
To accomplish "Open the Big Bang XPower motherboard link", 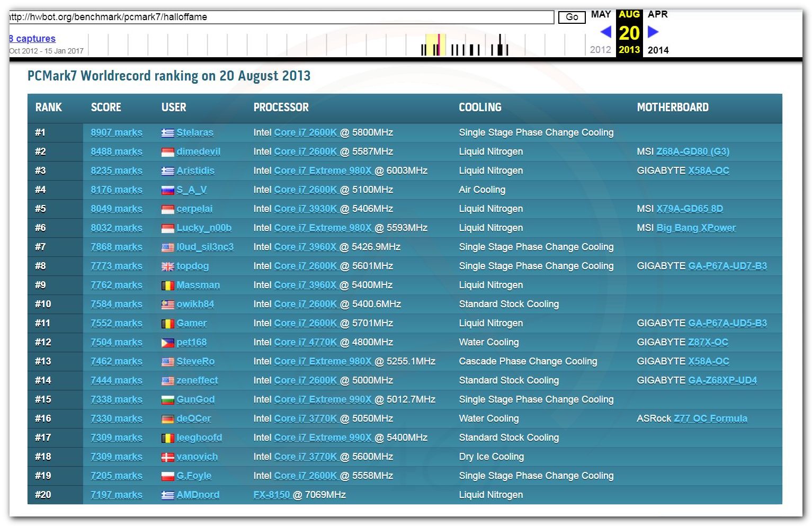I will (x=696, y=228).
